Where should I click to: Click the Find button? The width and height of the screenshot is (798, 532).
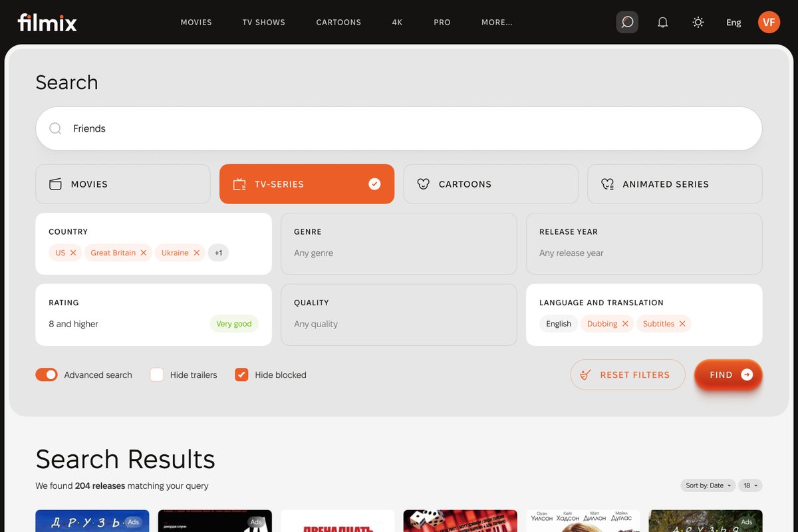pyautogui.click(x=728, y=375)
